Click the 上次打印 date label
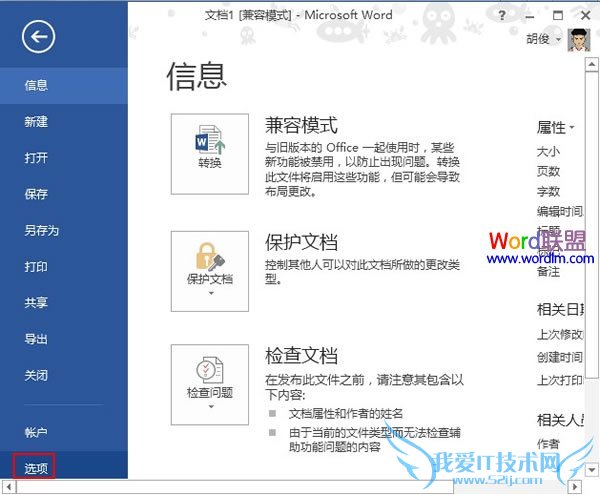Screen dimensions: 600x495 click(x=560, y=380)
